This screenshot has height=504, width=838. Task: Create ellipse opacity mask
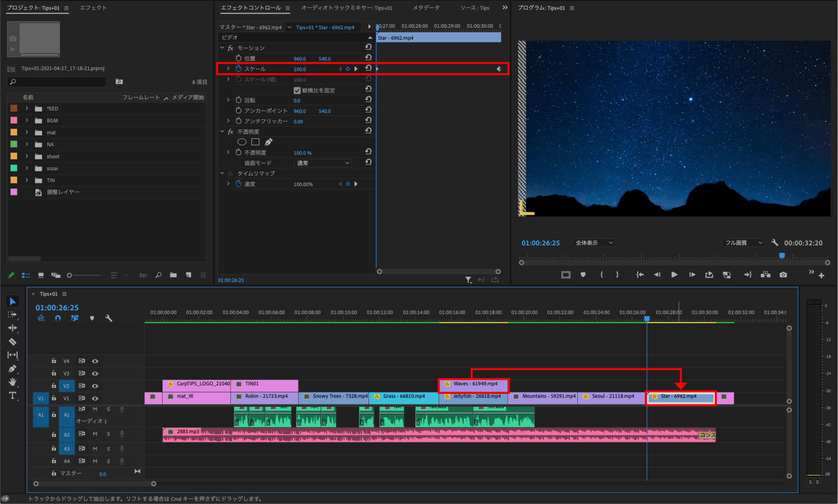(242, 142)
